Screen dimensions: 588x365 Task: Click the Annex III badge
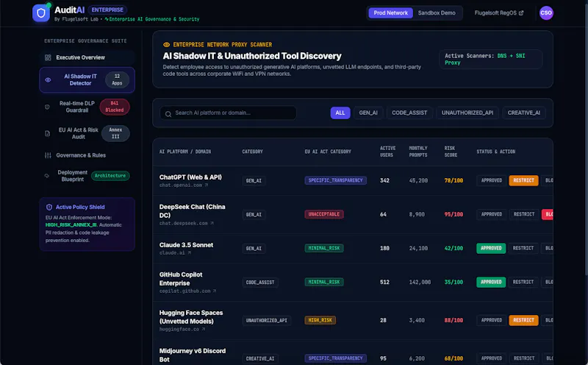coord(115,133)
